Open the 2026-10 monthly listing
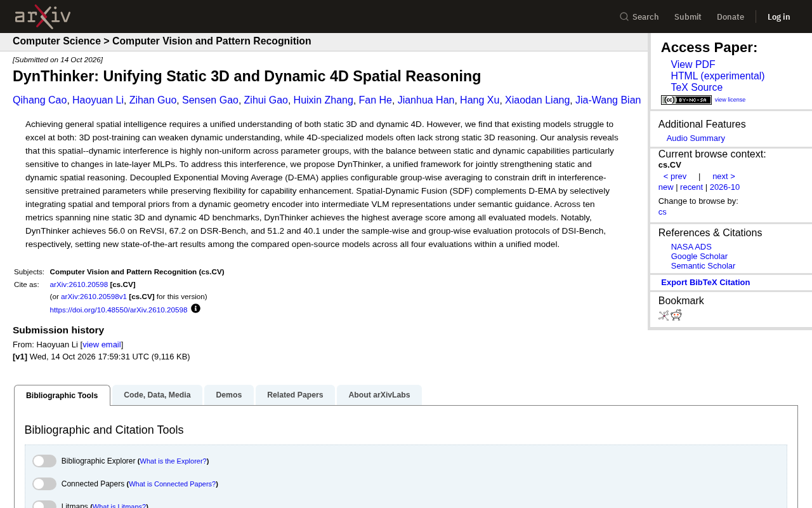The height and width of the screenshot is (508, 812). click(x=724, y=187)
